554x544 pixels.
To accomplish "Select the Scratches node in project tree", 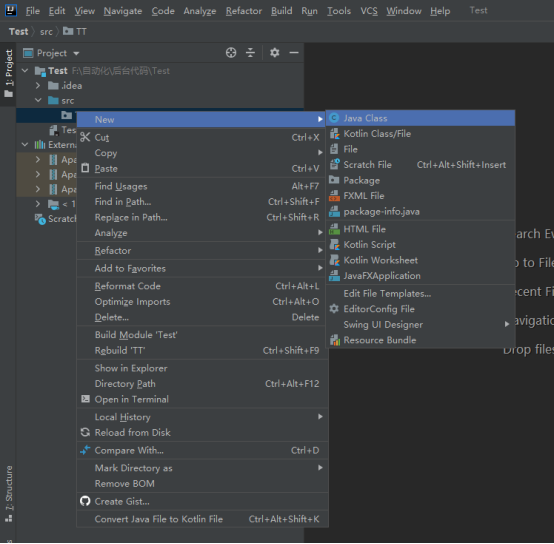I will pyautogui.click(x=55, y=219).
